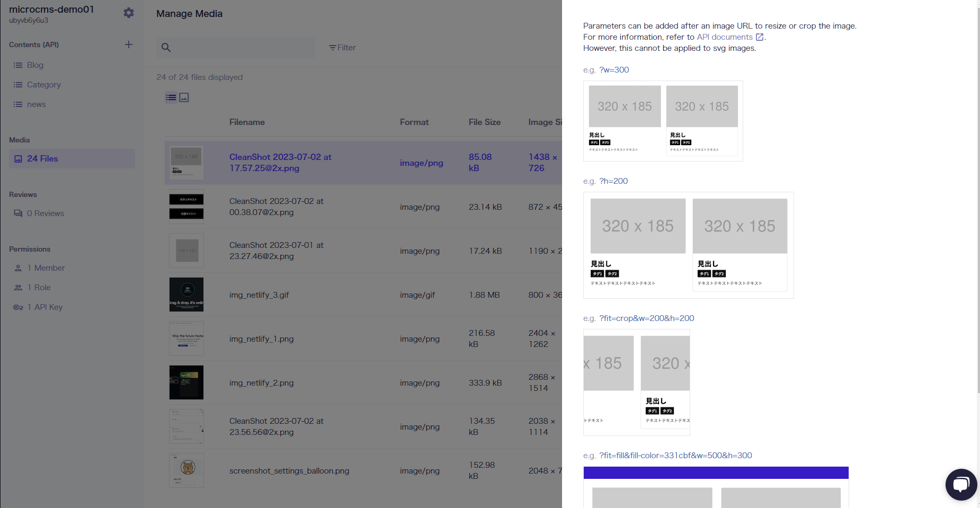This screenshot has width=980, height=508.
Task: Click the media search input field
Action: (x=244, y=48)
